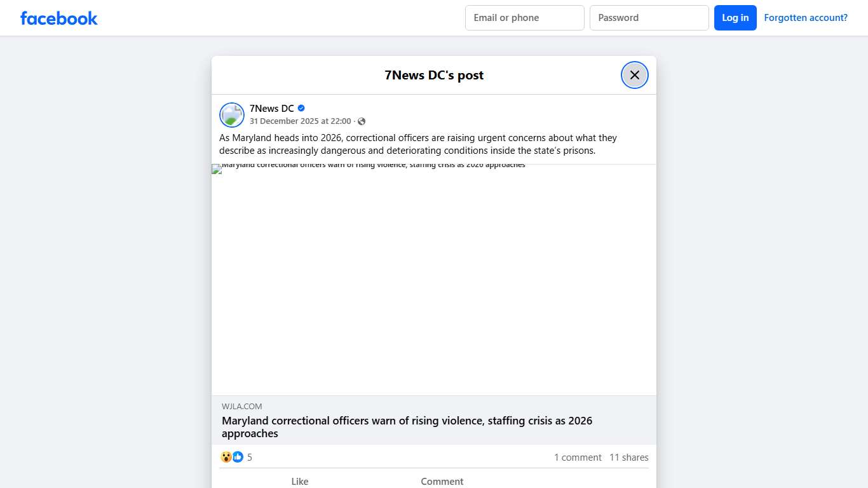View the 11 shares list
This screenshot has width=868, height=488.
tap(628, 457)
